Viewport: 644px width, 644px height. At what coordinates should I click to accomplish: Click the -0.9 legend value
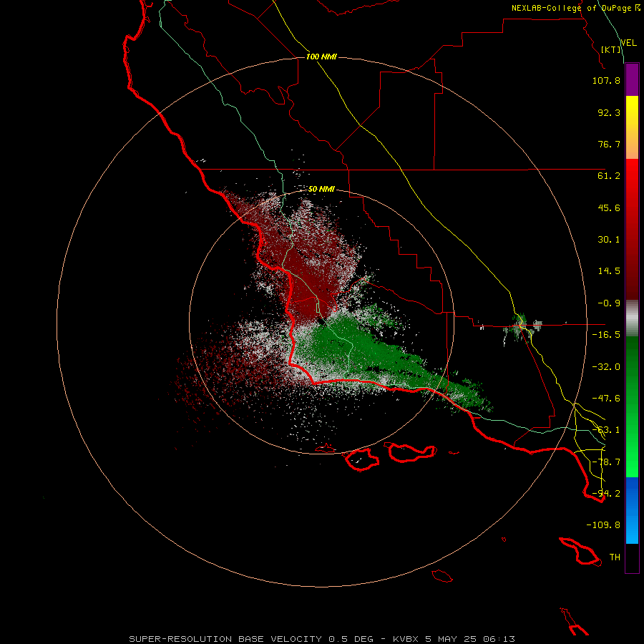[x=609, y=303]
